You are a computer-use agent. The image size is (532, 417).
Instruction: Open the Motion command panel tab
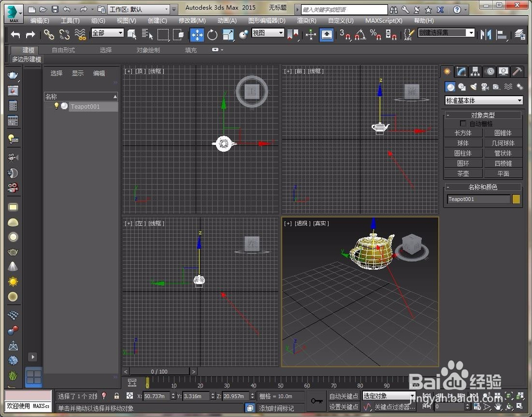point(489,71)
